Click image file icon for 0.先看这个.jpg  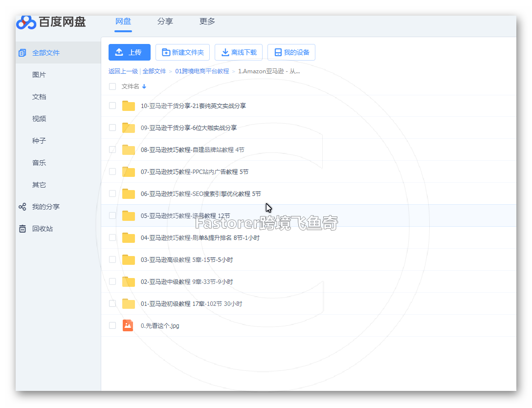coord(128,325)
